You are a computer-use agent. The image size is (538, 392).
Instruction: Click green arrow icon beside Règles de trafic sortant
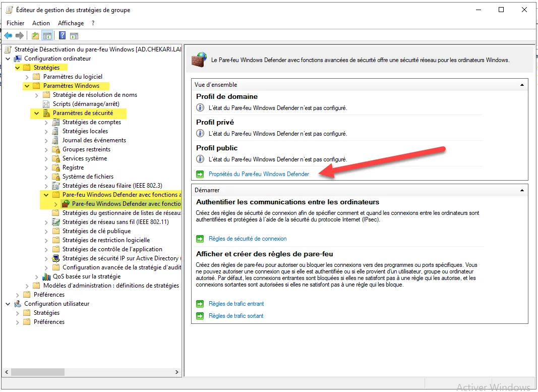tap(200, 316)
